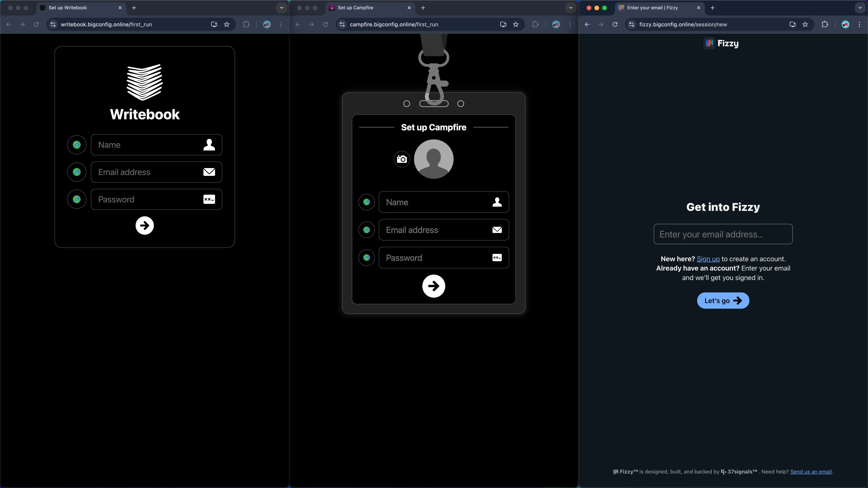868x488 pixels.
Task: Click globe icon beside Campfire Email address field
Action: [367, 230]
